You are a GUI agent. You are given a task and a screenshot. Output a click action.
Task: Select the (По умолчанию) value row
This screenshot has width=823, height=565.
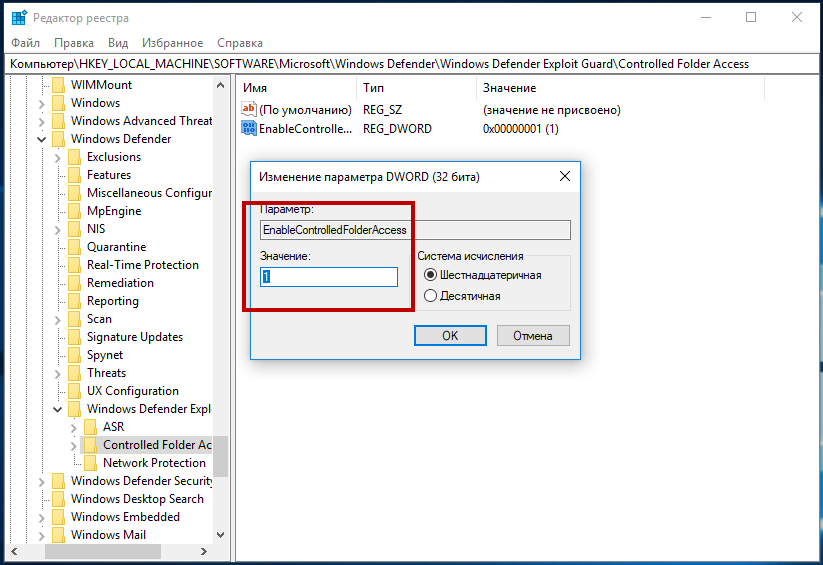click(305, 110)
